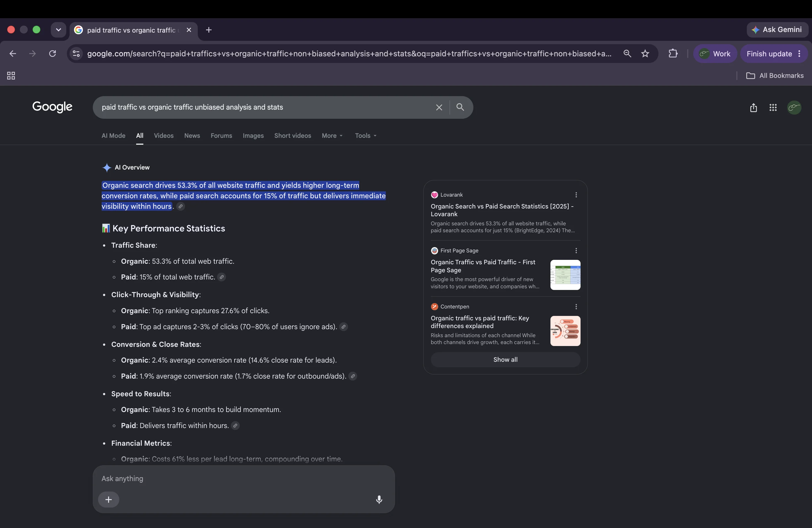The height and width of the screenshot is (528, 812).
Task: Expand the More search filters dropdown
Action: tap(332, 136)
